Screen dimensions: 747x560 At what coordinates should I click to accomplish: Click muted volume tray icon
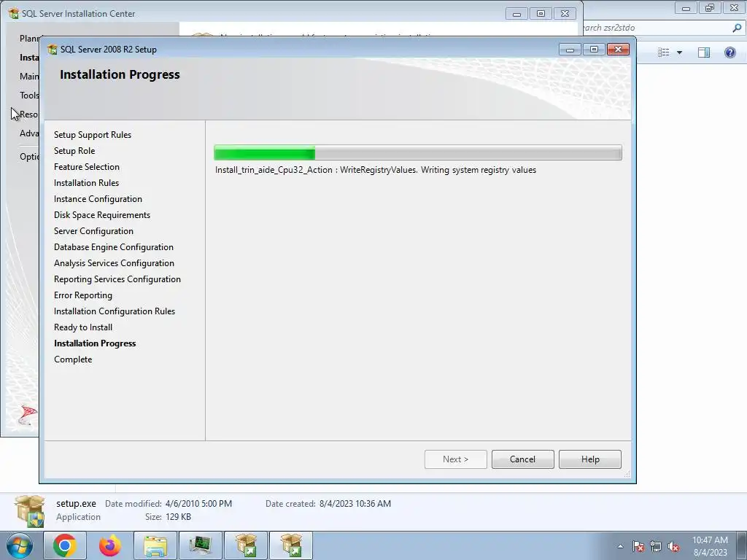(673, 546)
